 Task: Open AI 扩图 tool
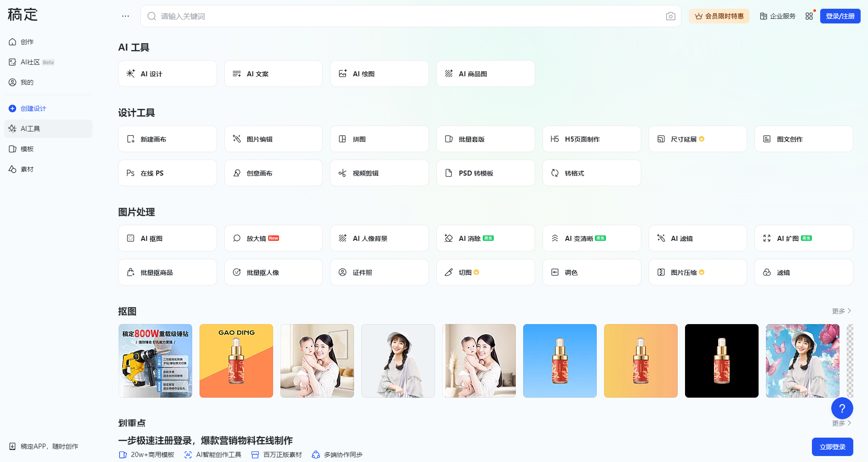804,238
